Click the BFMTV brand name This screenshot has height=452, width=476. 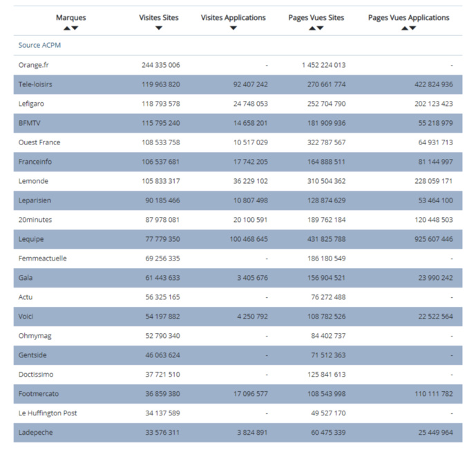(x=30, y=123)
